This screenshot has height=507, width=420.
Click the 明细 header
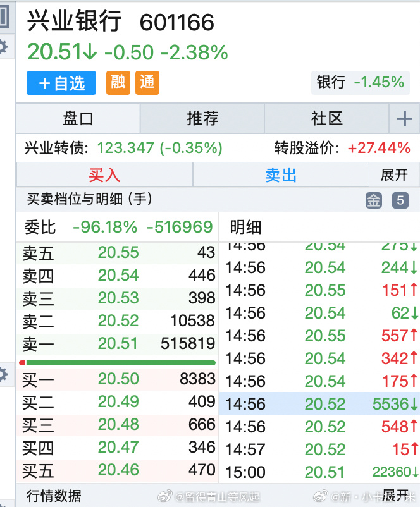[x=245, y=227]
